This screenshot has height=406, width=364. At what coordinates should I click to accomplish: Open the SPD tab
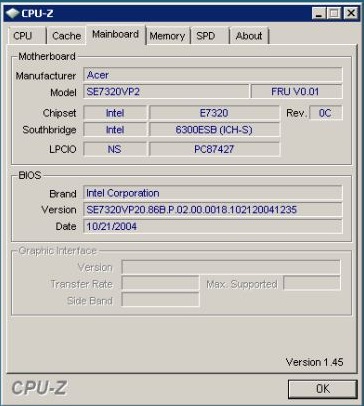coord(209,36)
